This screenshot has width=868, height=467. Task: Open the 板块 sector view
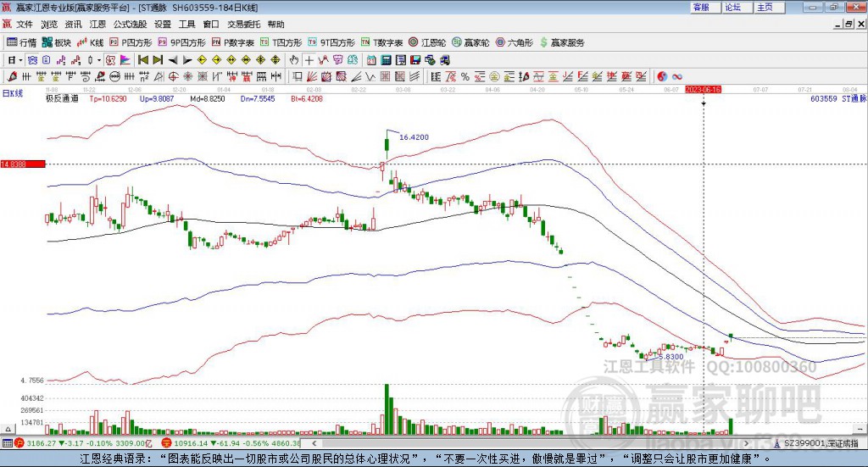point(57,42)
